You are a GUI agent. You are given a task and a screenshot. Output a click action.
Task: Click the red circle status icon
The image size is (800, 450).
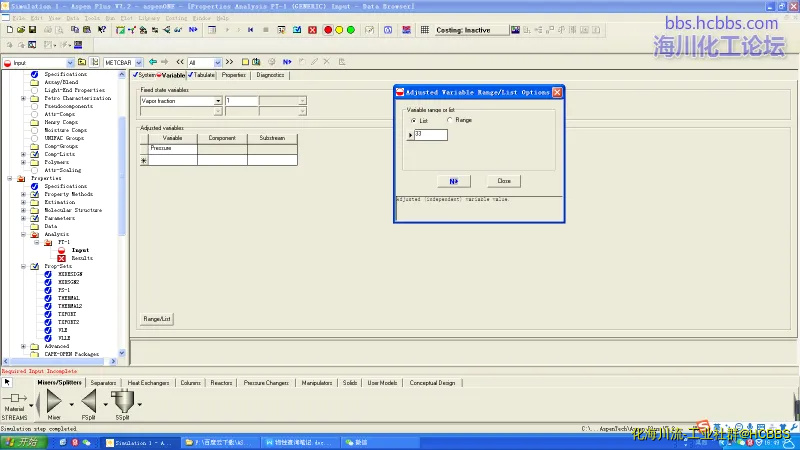point(328,30)
